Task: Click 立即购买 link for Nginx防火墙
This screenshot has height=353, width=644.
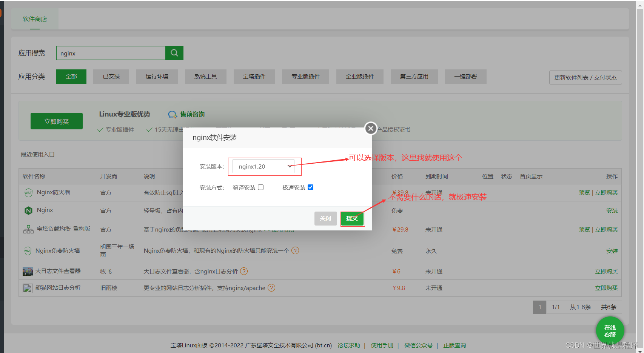Action: pos(607,192)
